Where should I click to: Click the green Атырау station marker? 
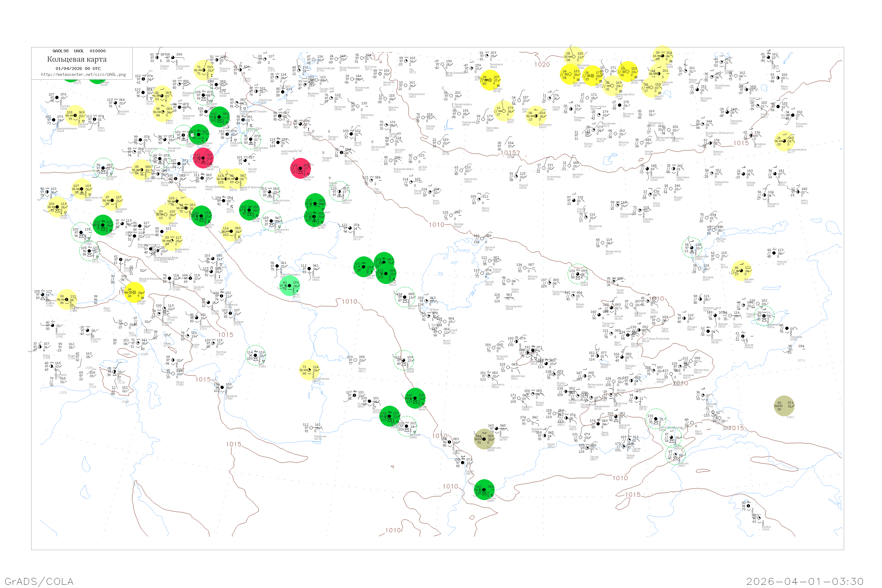coord(314,217)
